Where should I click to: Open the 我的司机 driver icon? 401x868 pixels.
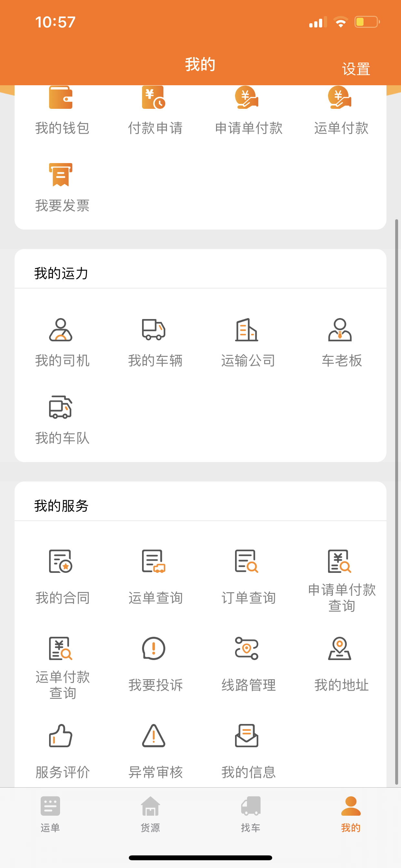61,330
